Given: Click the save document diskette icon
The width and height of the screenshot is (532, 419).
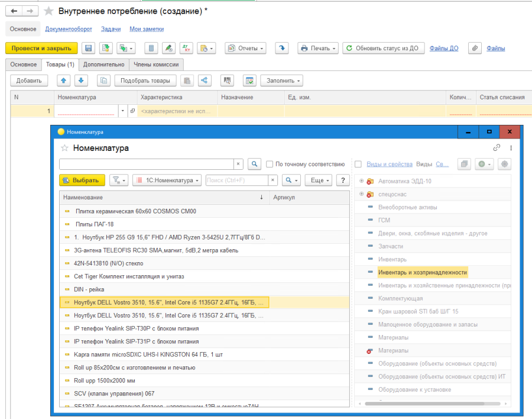Looking at the screenshot, I should (x=88, y=49).
